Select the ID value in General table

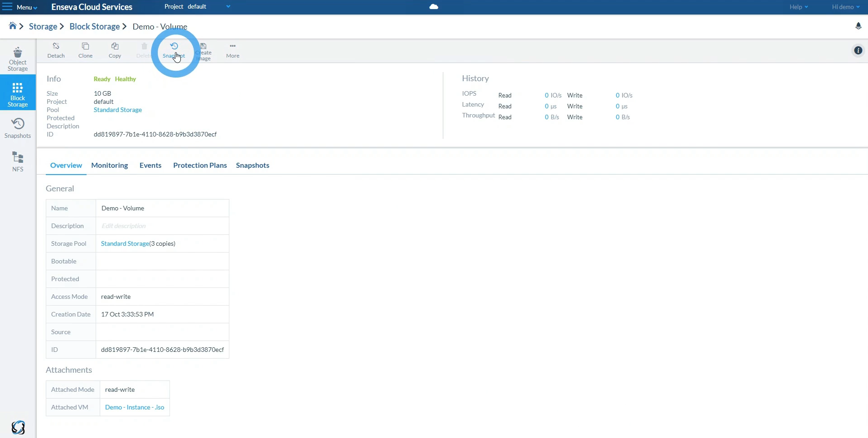162,350
